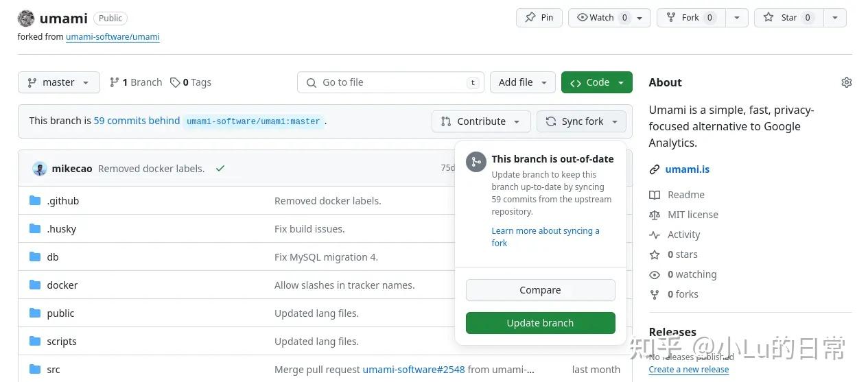Pin this repository
Image resolution: width=868 pixels, height=382 pixels.
point(539,18)
